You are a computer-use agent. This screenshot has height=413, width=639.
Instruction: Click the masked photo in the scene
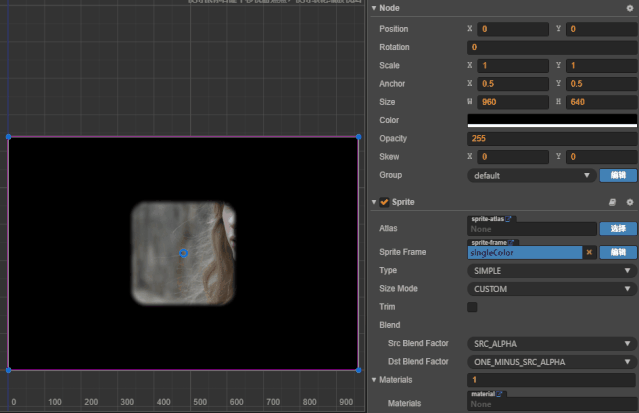coord(183,253)
